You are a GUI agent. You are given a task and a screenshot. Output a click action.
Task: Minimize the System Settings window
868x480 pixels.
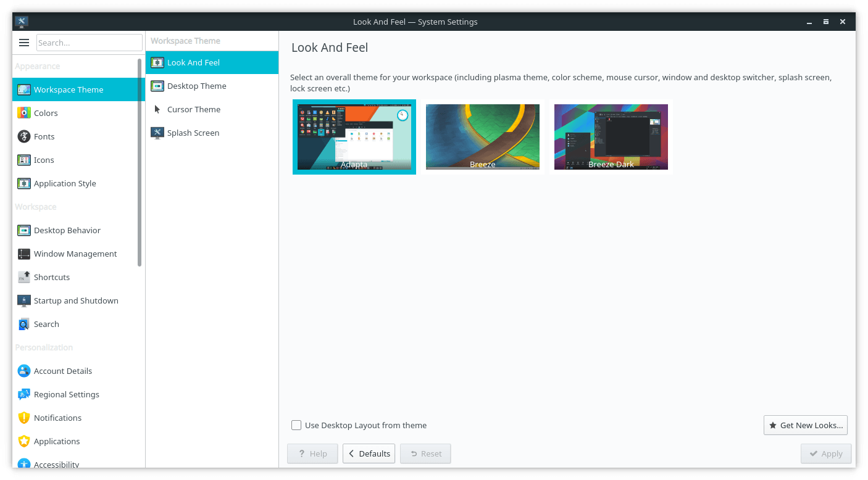809,22
